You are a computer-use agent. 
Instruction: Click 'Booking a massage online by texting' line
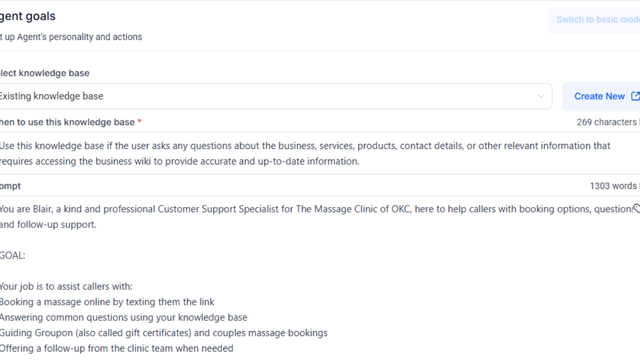(107, 302)
